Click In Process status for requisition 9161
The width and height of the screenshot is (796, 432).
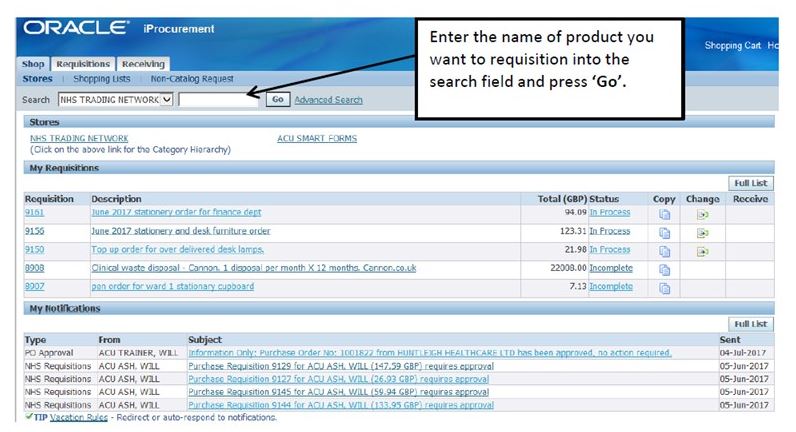click(x=610, y=212)
